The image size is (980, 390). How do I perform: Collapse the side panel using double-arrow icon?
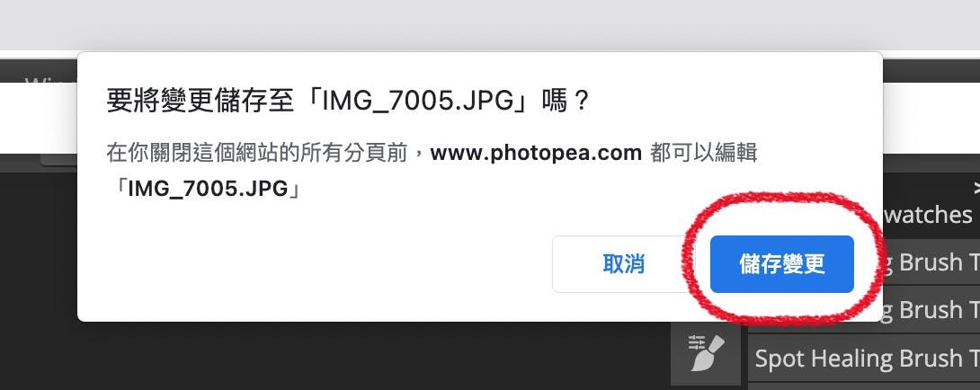point(976,187)
